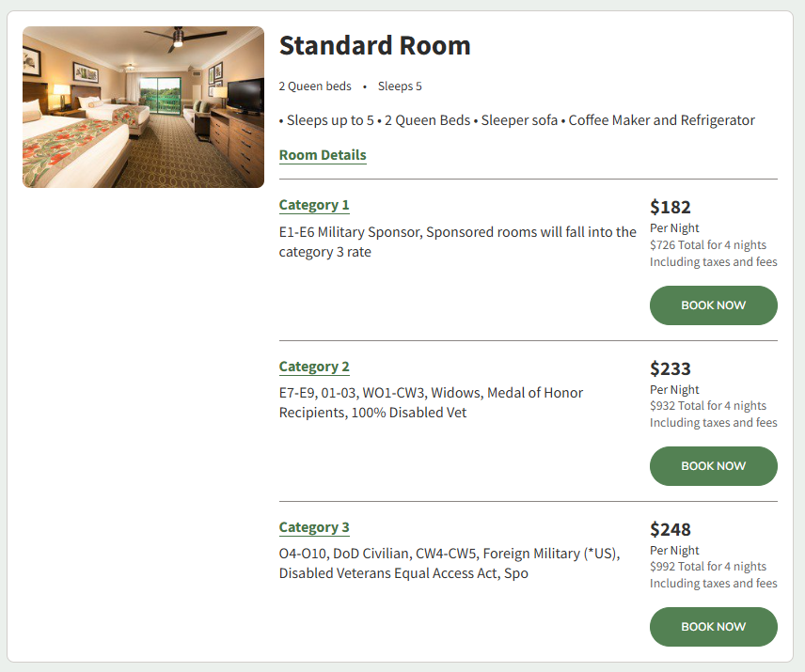Image resolution: width=805 pixels, height=672 pixels.
Task: Click the Medal of Honor Recipients description
Action: click(431, 402)
